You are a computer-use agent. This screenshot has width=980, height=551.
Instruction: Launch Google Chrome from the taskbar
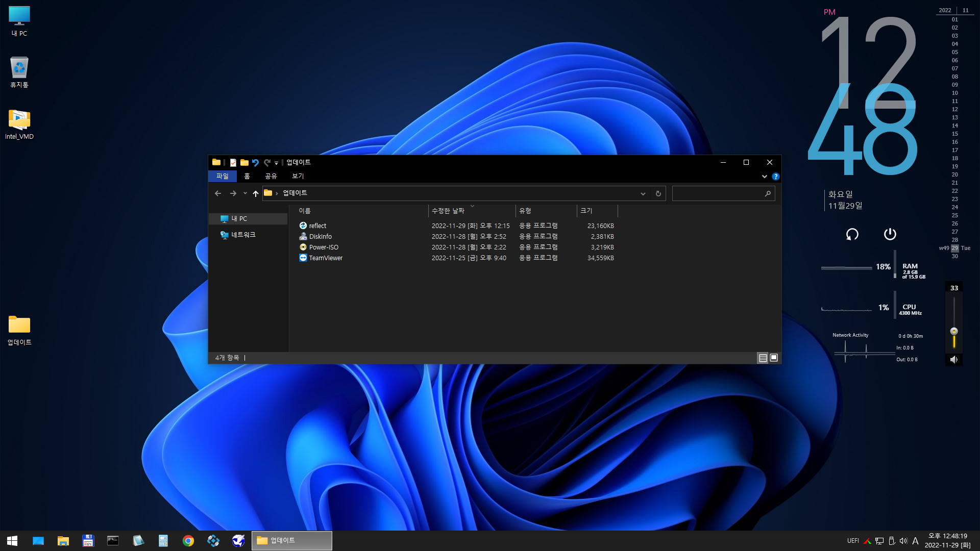(188, 541)
